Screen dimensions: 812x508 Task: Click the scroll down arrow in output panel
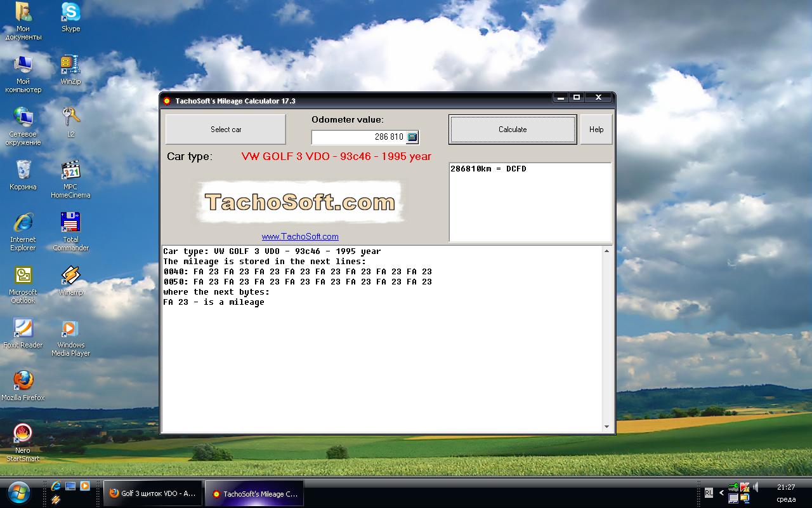(606, 427)
